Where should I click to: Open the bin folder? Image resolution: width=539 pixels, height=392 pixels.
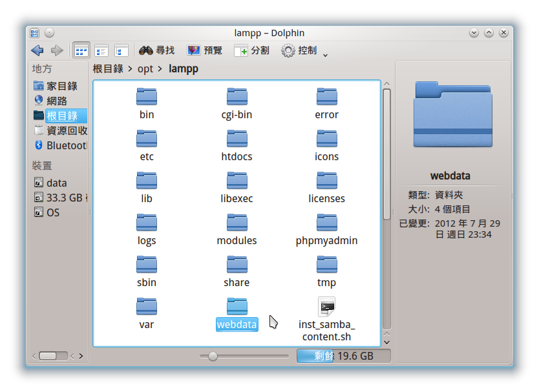coord(147,103)
